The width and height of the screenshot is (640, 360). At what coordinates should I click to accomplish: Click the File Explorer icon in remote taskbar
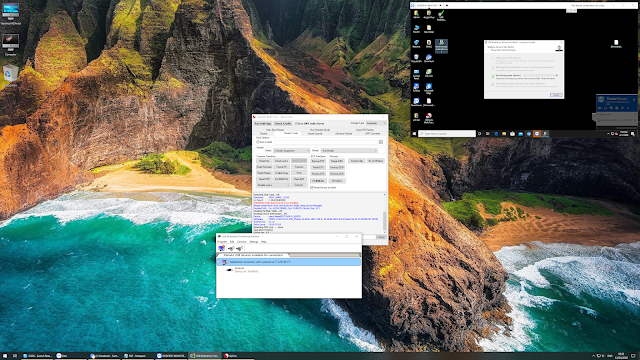click(x=504, y=133)
